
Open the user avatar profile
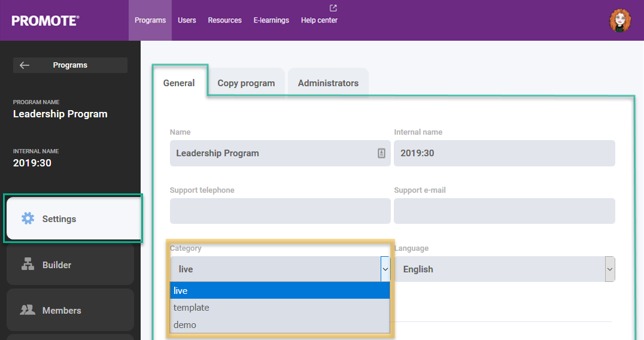[620, 21]
